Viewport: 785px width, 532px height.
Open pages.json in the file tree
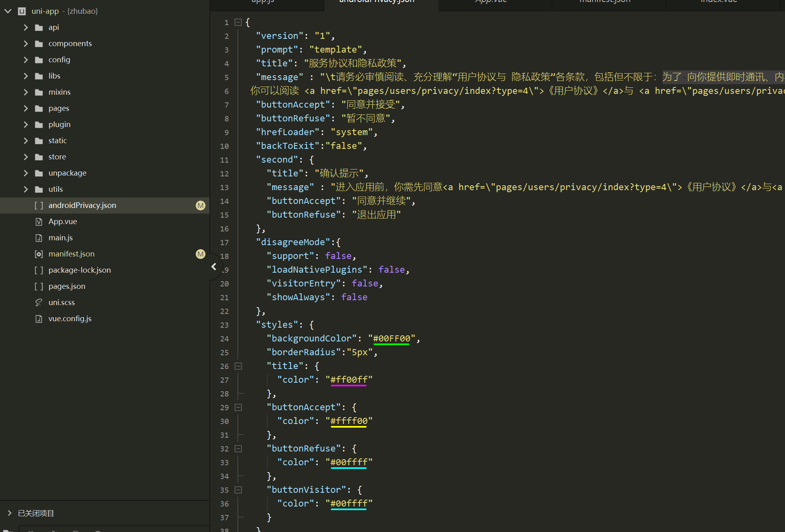pos(67,286)
